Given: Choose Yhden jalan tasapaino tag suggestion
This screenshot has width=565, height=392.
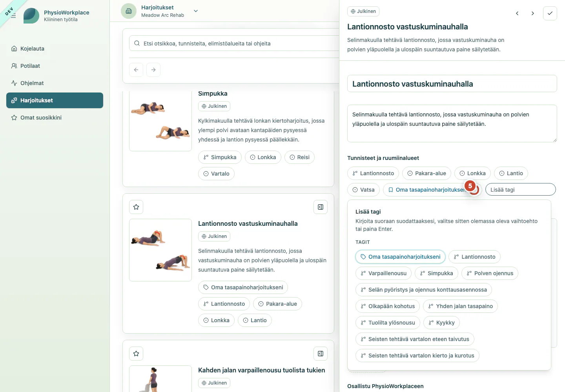Looking at the screenshot, I should pyautogui.click(x=460, y=306).
